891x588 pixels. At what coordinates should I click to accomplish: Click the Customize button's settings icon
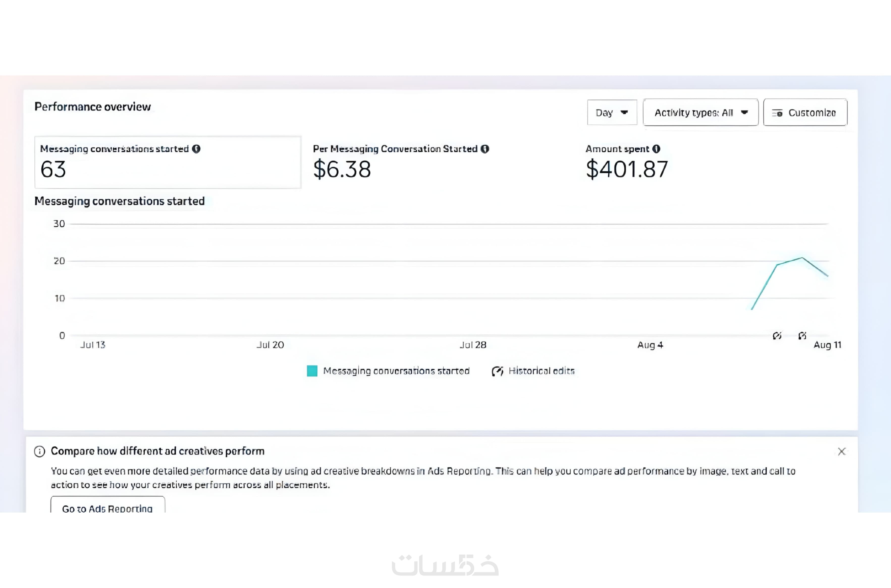[777, 113]
